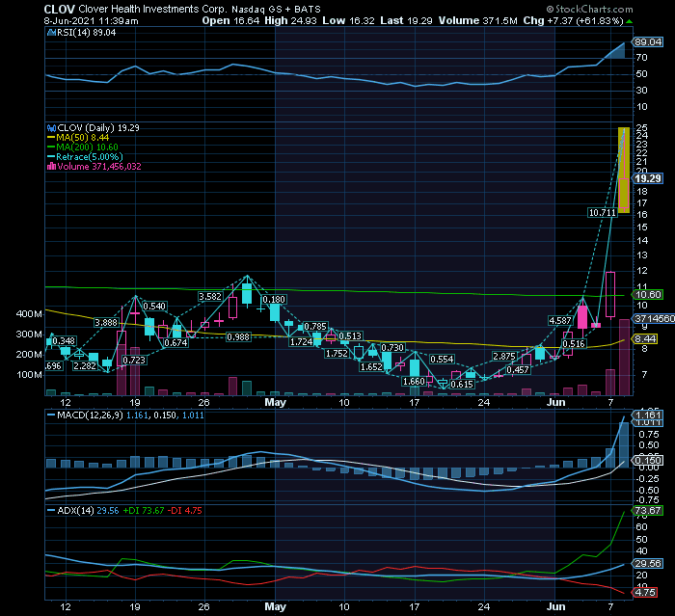Click the 29.56 ADX axis tag
This screenshot has width=675, height=616.
tap(648, 564)
